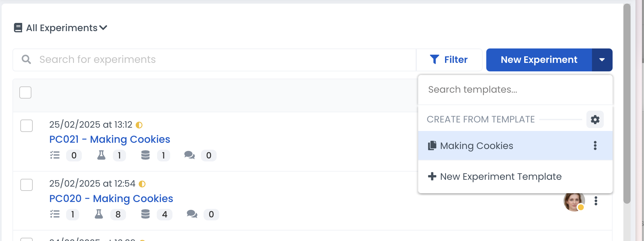This screenshot has width=644, height=241.
Task: Click the PC020 database stack icon
Action: [x=145, y=214]
